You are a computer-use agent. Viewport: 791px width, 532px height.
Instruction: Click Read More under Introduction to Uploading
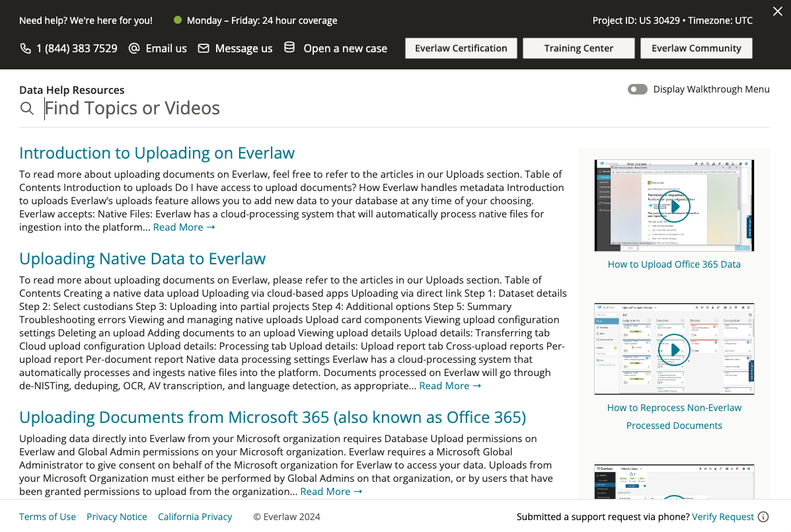(184, 227)
